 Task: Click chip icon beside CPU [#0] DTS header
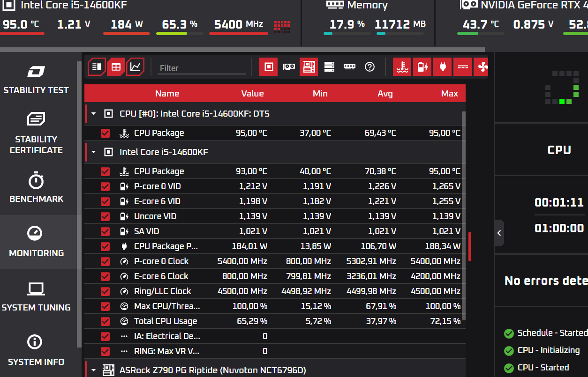pos(108,114)
